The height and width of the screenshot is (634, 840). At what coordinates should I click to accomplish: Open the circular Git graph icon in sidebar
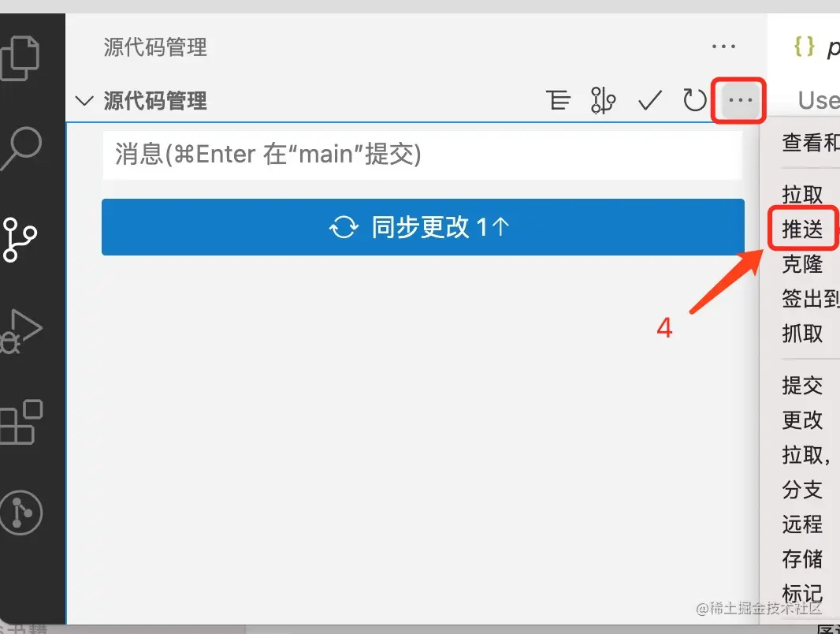click(x=21, y=512)
